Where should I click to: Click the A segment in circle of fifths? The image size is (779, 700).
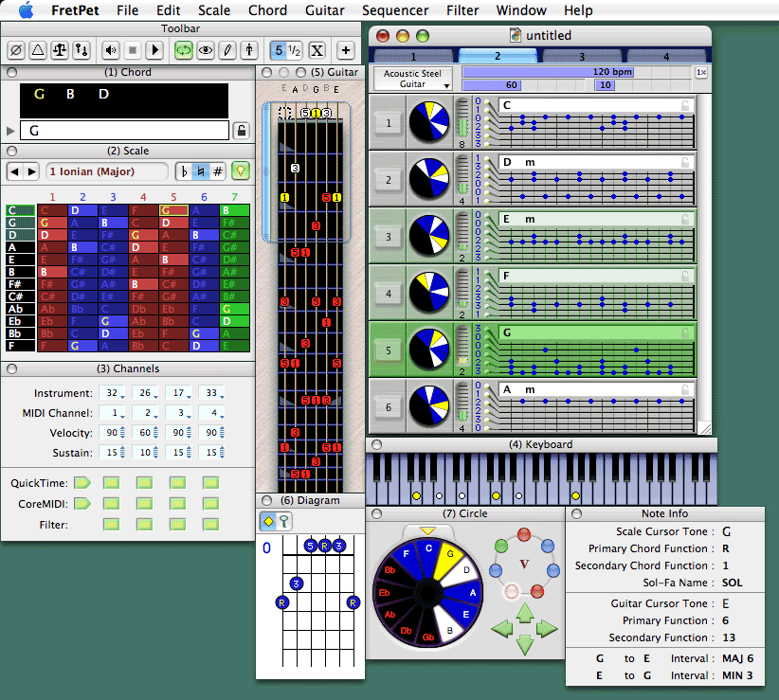pos(466,591)
